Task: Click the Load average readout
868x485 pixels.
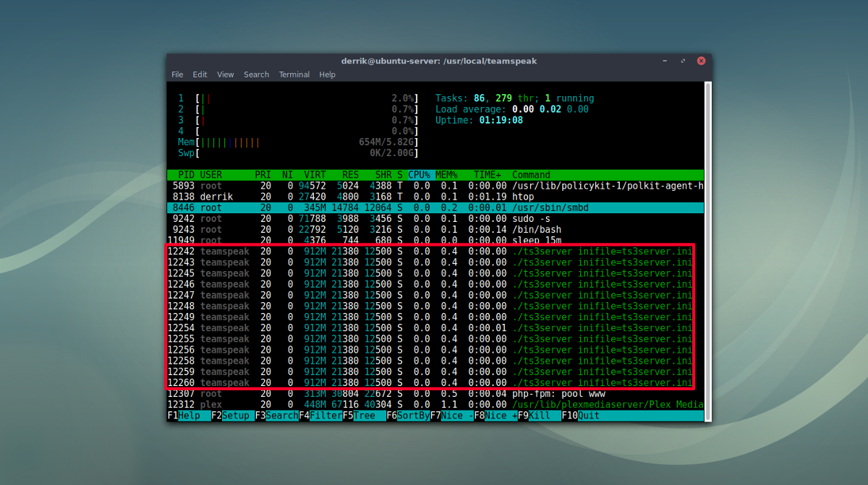Action: pyautogui.click(x=512, y=109)
